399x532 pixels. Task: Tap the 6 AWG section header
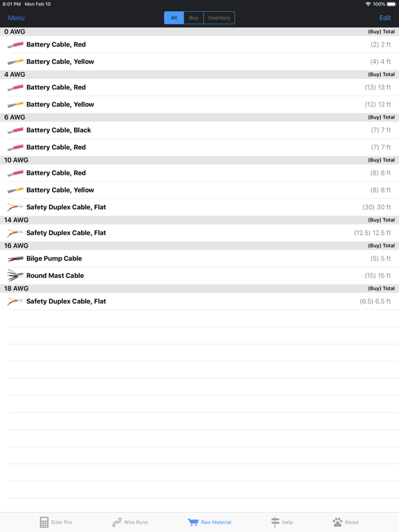click(x=199, y=117)
